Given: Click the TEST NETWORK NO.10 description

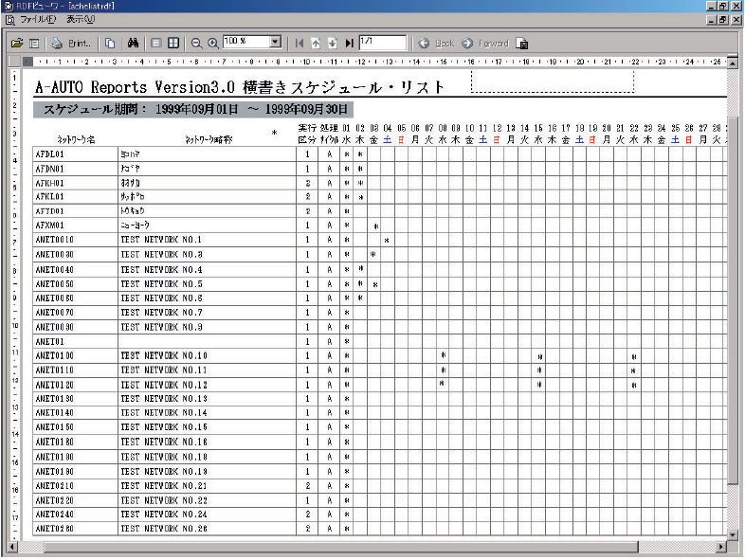Looking at the screenshot, I should [x=164, y=355].
